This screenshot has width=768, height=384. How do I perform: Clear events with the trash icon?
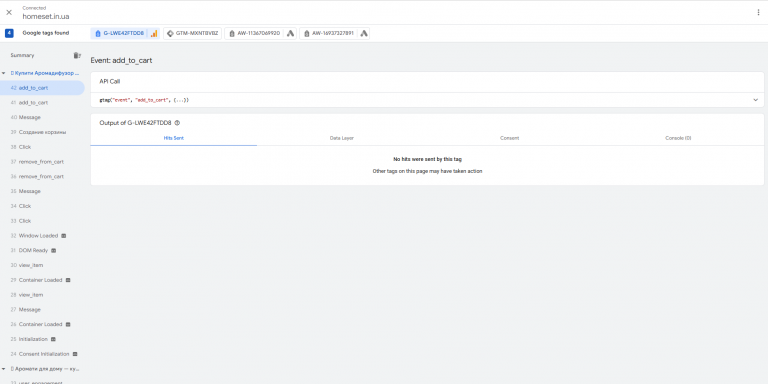[x=77, y=55]
